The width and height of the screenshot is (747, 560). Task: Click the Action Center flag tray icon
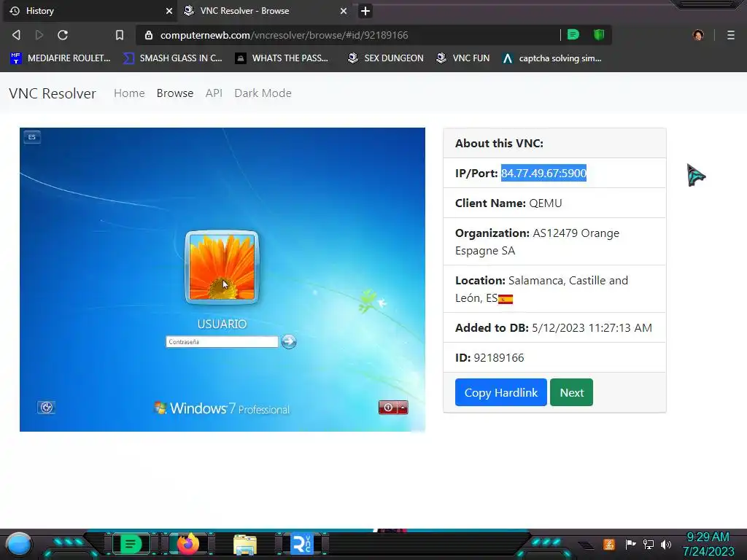tap(631, 544)
